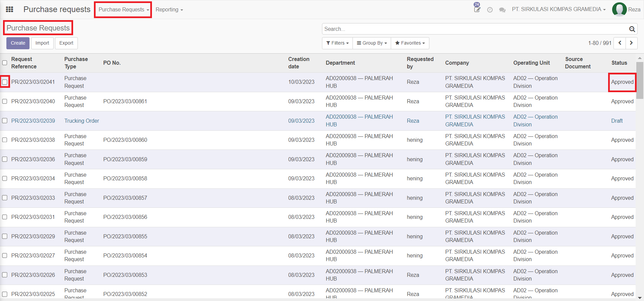Click the vertical scrollbar thumb

(640, 80)
